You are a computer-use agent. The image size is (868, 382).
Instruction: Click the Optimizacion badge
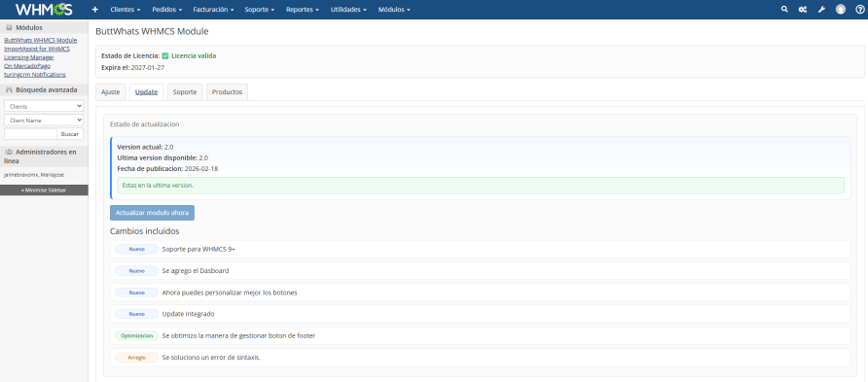click(137, 335)
